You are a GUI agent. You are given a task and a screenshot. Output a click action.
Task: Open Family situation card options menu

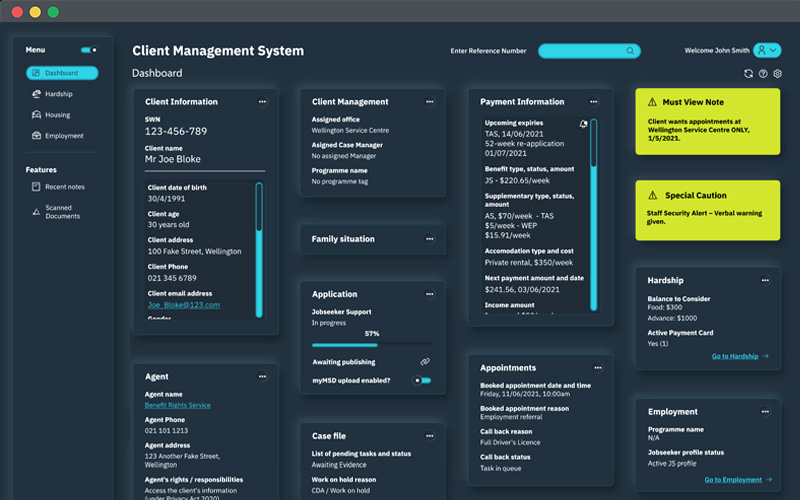click(430, 239)
